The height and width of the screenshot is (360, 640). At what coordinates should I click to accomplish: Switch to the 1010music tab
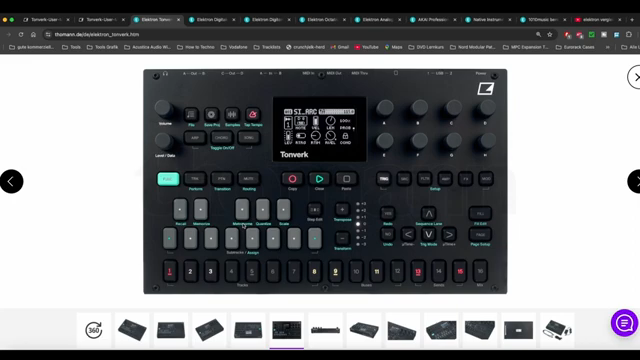click(543, 19)
